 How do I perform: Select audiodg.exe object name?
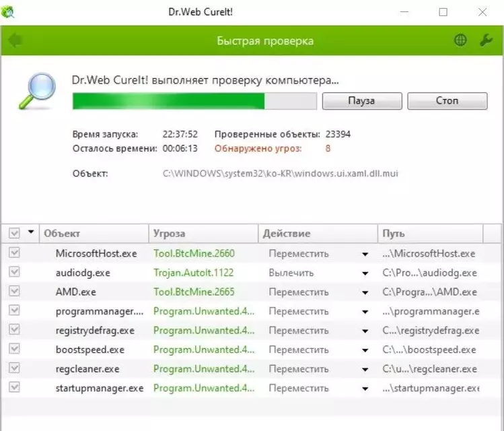83,273
